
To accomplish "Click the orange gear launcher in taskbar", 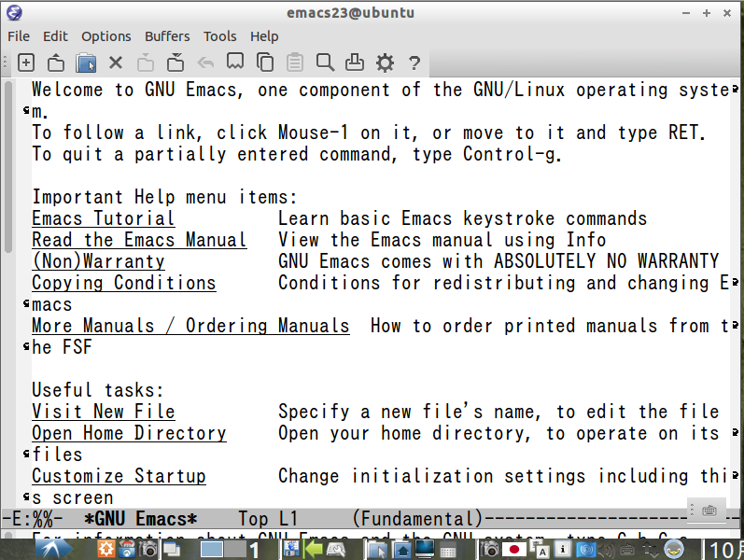I will point(105,550).
